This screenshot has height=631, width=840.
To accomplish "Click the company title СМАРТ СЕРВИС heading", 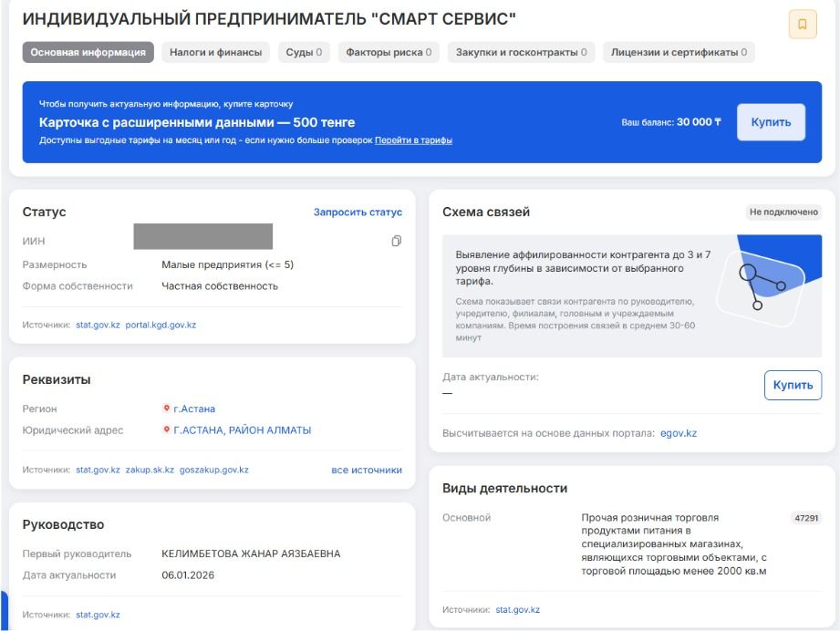I will click(269, 19).
